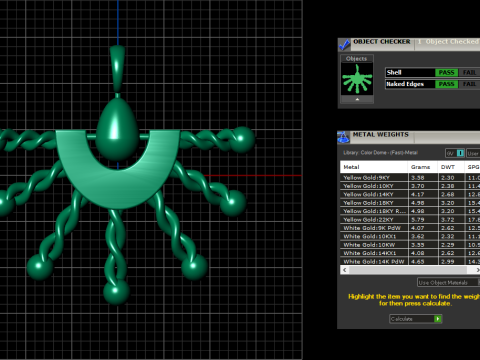Select the Yellow Gold:14KY row
Screen dimensions: 480x360
(x=410, y=194)
